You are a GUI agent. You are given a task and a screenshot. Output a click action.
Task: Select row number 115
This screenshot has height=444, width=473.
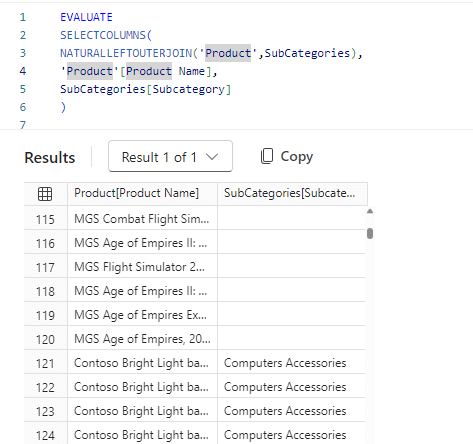pos(45,219)
